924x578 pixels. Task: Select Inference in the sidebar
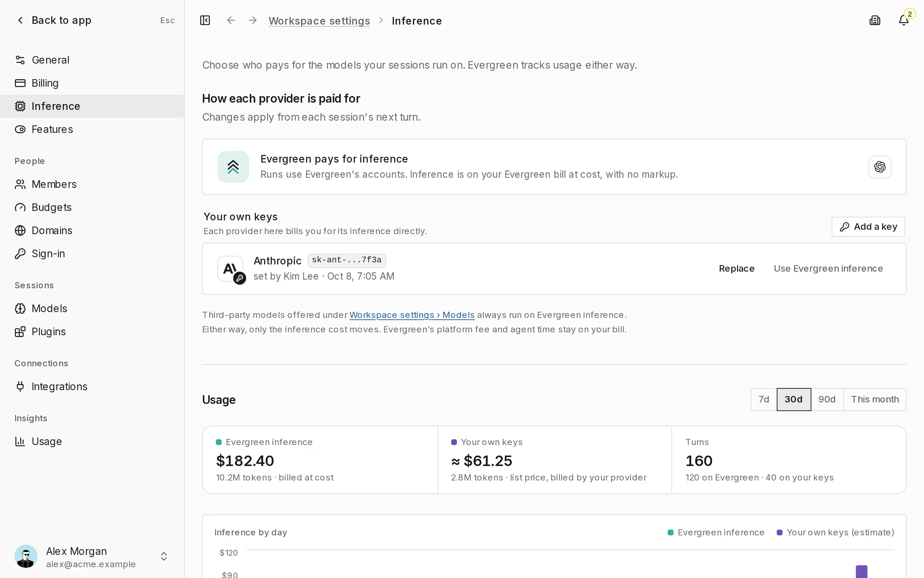[x=92, y=106]
